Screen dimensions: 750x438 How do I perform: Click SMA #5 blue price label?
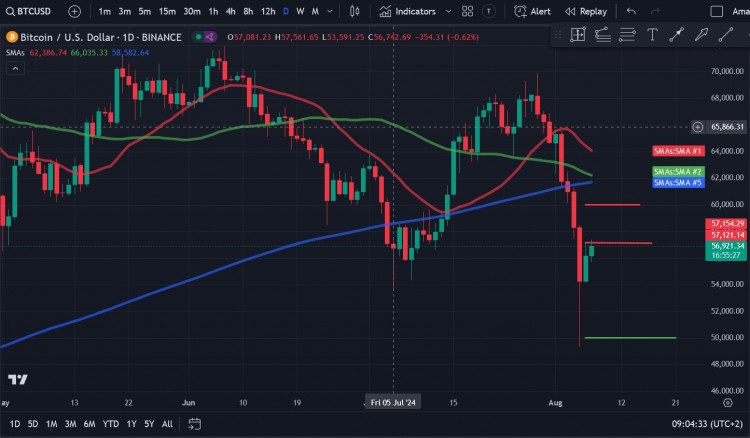(x=678, y=183)
